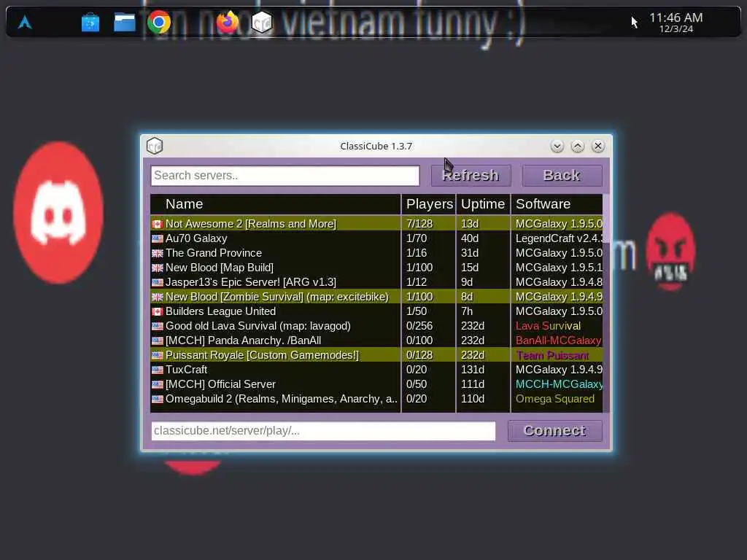Launch the software store from the panel
747x560 pixels.
(90, 23)
